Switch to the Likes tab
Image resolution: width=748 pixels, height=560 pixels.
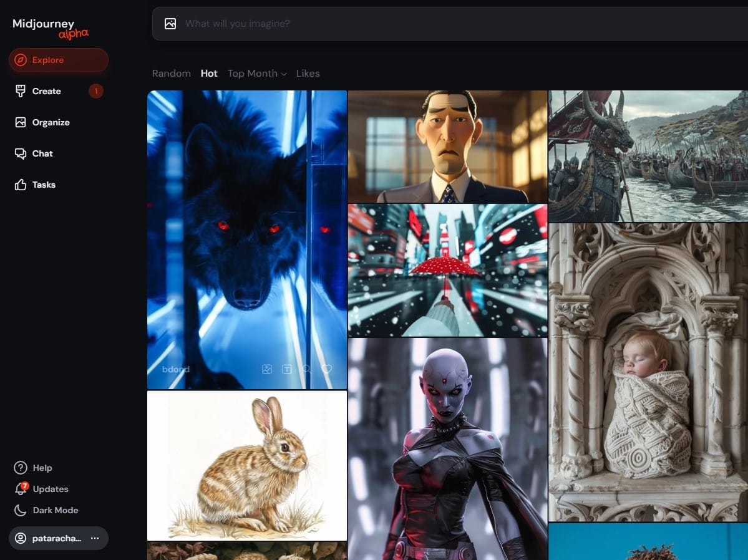[308, 74]
